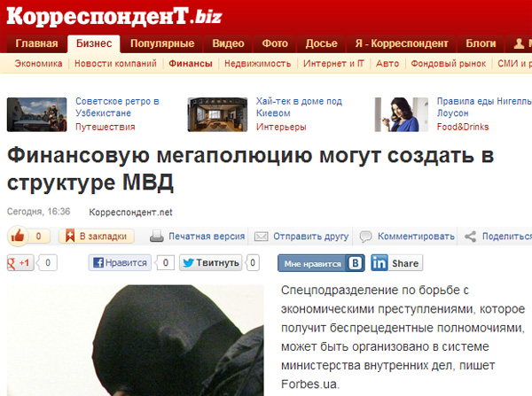This screenshot has width=532, height=396.
Task: Switch to the Видео tab
Action: [228, 43]
